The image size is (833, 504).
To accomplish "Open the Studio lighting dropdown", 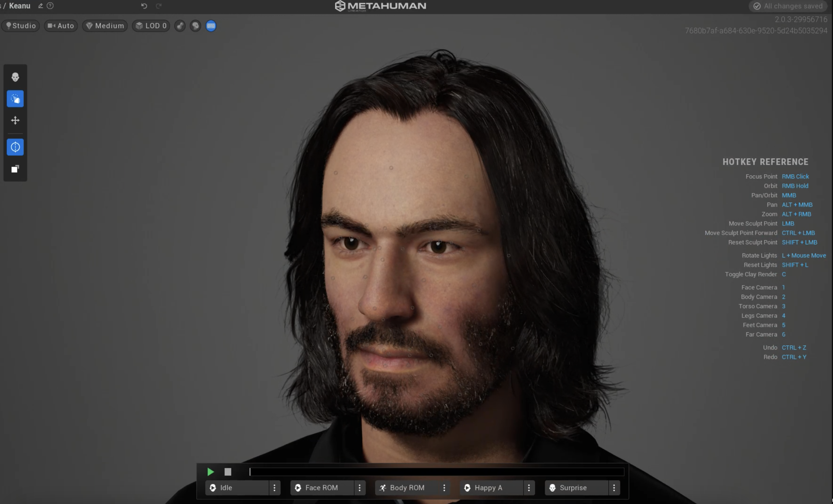I will [x=21, y=26].
